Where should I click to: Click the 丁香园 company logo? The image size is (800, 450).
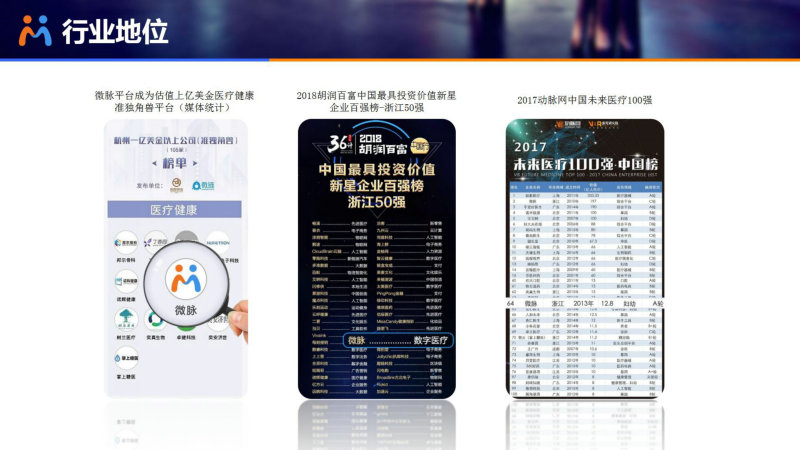coord(156,242)
